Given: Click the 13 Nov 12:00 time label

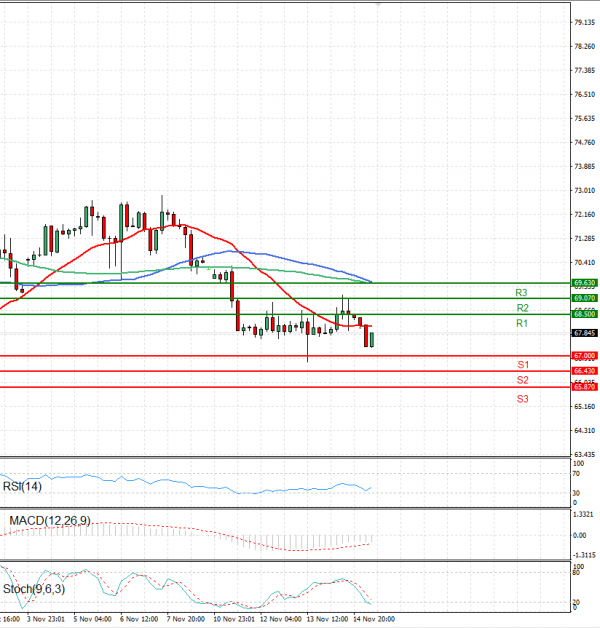Looking at the screenshot, I should [327, 619].
